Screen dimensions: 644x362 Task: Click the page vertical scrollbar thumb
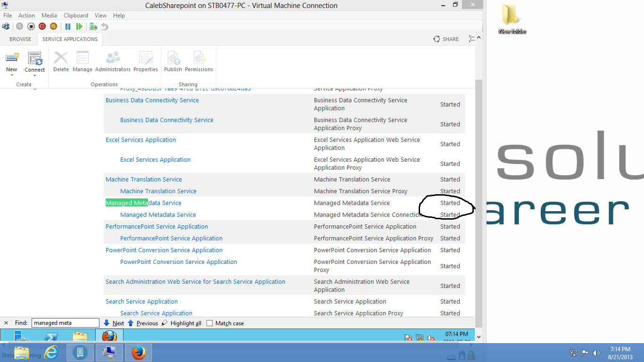(x=479, y=203)
